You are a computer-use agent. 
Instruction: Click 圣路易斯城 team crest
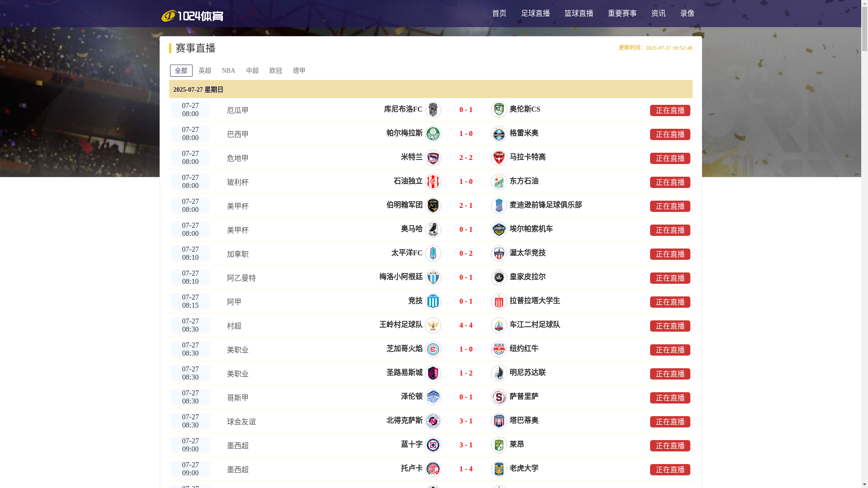click(x=433, y=373)
